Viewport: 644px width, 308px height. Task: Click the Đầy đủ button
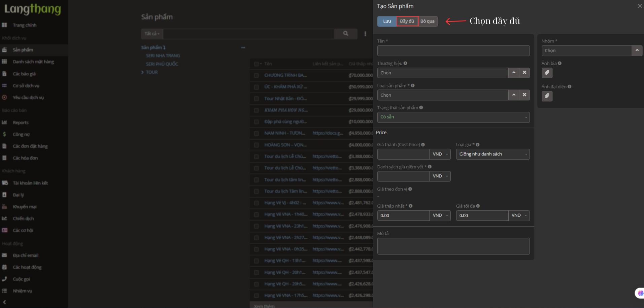point(407,21)
